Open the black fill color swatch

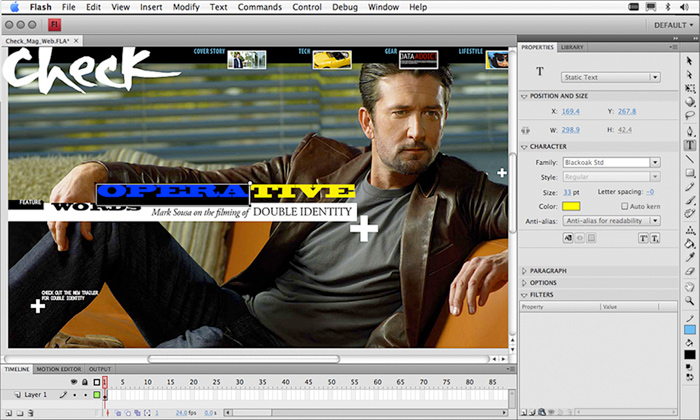click(x=690, y=355)
